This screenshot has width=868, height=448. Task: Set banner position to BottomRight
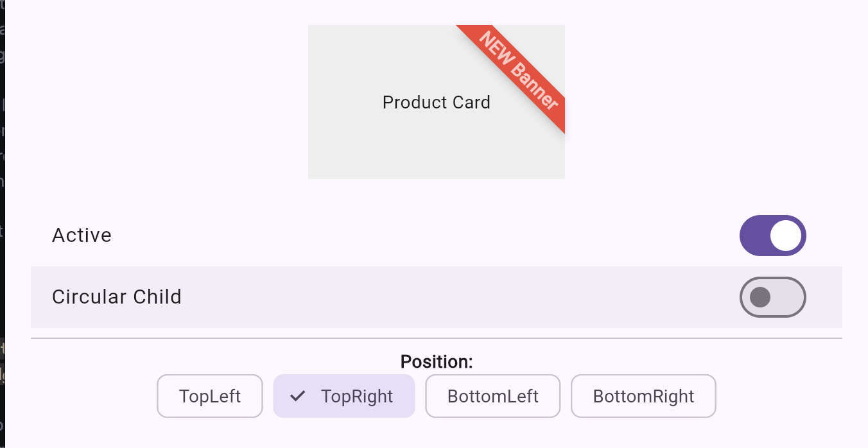[643, 396]
